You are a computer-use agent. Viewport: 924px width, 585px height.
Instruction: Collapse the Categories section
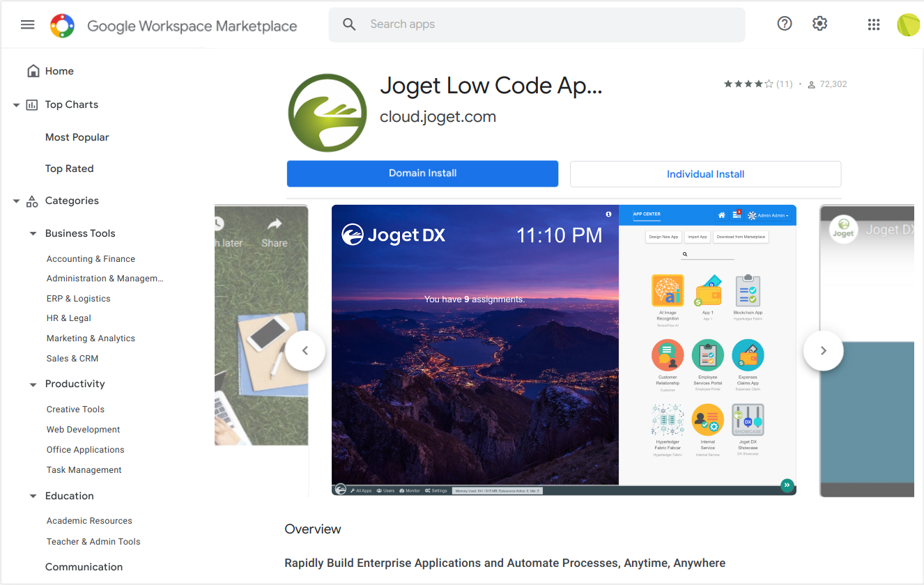[x=16, y=201]
